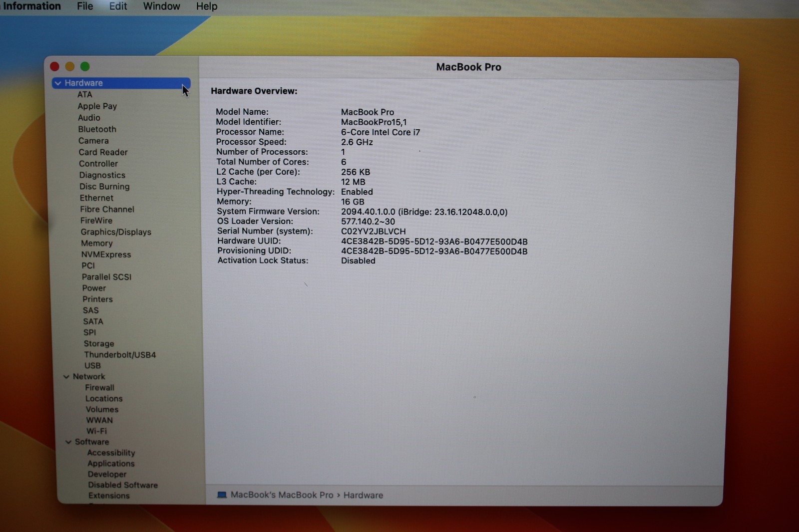
Task: Click MacBook's MacBook Pro in path bar
Action: [x=282, y=495]
